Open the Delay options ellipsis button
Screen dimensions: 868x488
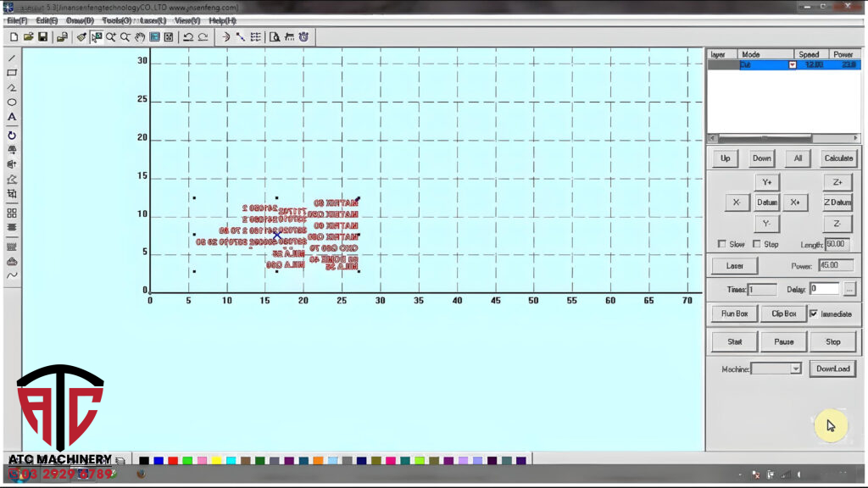[x=849, y=289]
